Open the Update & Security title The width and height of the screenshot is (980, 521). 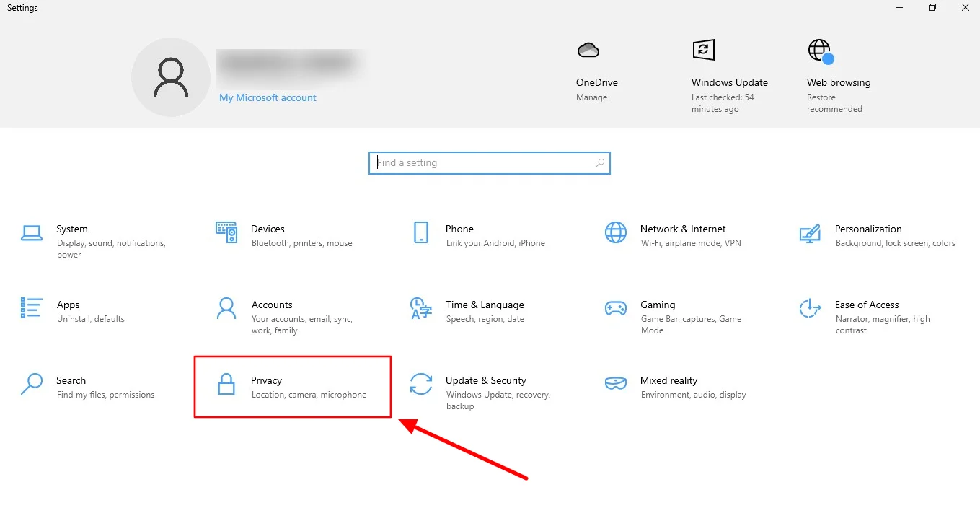pos(486,380)
